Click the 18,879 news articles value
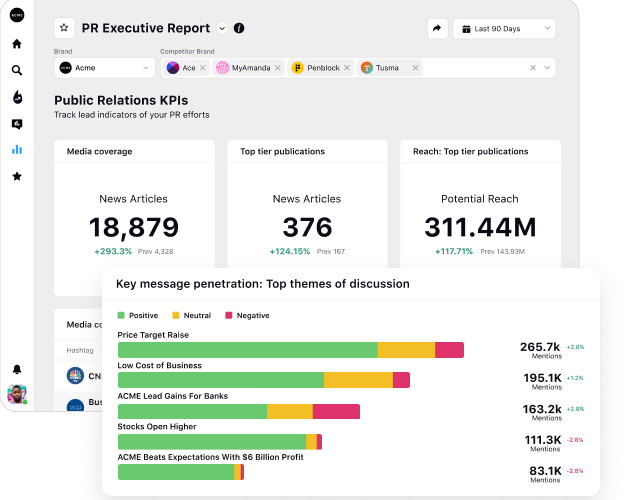This screenshot has height=500, width=624. pos(134,227)
